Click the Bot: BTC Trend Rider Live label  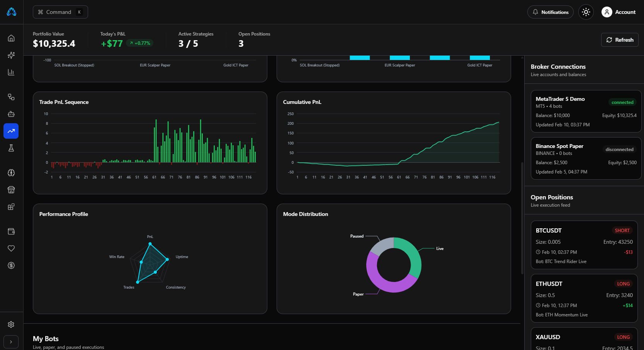(x=561, y=262)
